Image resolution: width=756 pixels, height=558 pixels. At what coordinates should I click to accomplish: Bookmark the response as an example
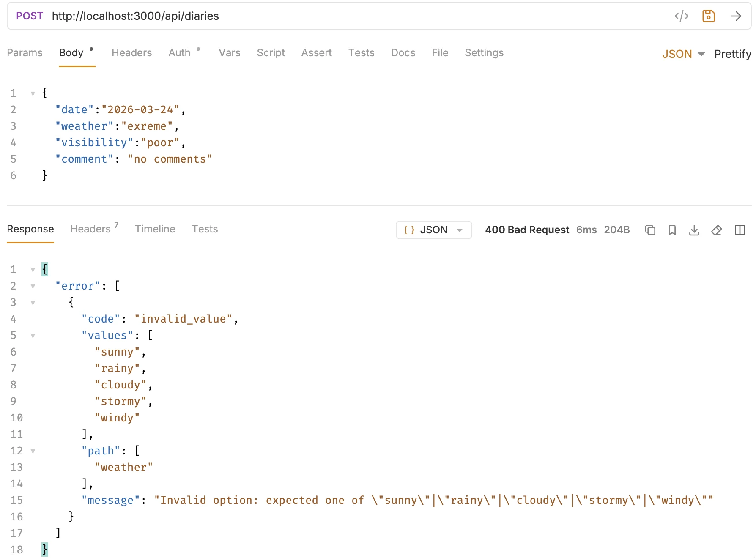point(672,230)
